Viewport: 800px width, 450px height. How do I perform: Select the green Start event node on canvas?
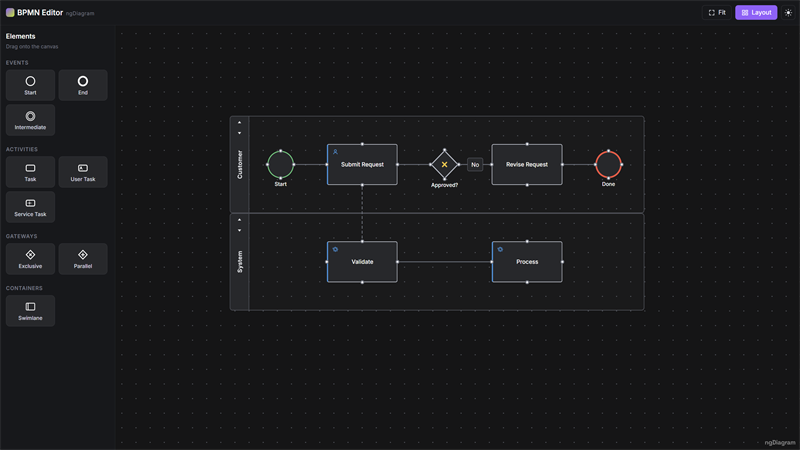[281, 164]
